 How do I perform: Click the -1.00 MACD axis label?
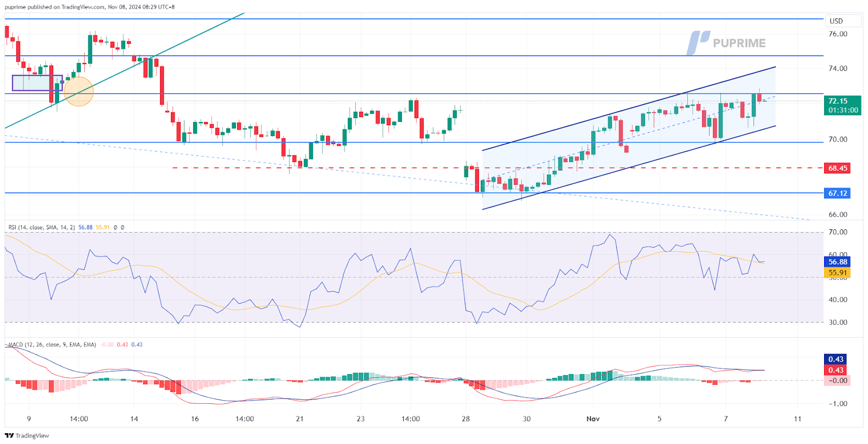(838, 404)
